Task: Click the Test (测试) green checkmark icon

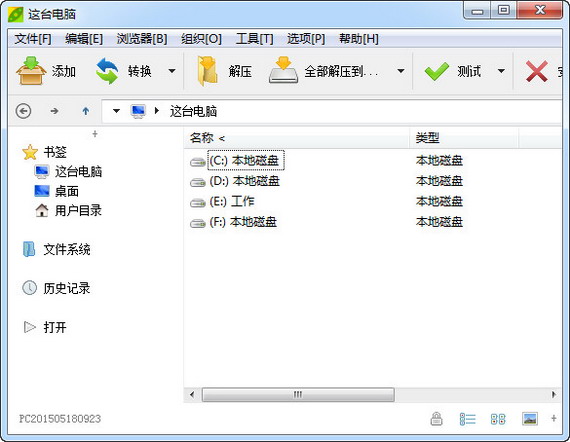Action: (437, 71)
